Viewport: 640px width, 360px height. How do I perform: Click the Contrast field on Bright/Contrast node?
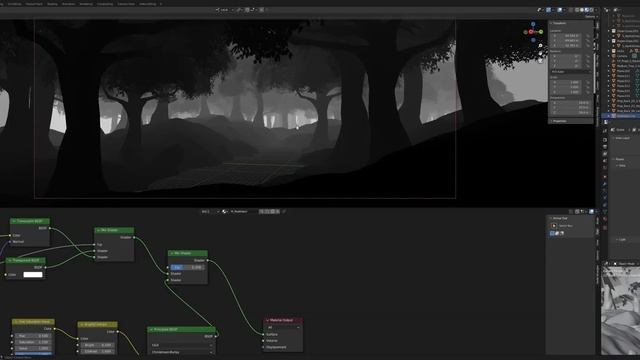98,351
